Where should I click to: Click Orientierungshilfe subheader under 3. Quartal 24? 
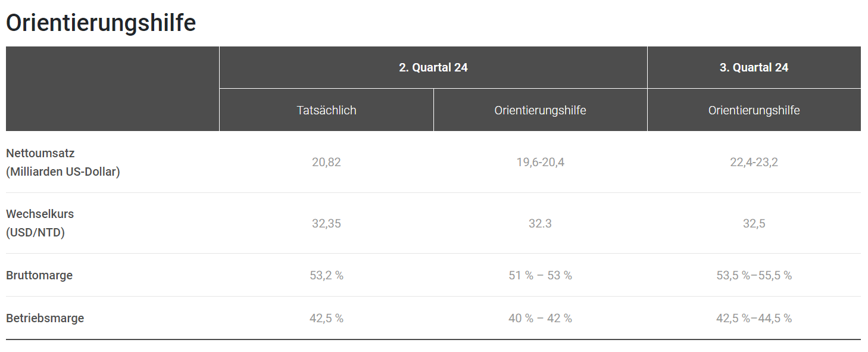tap(754, 110)
